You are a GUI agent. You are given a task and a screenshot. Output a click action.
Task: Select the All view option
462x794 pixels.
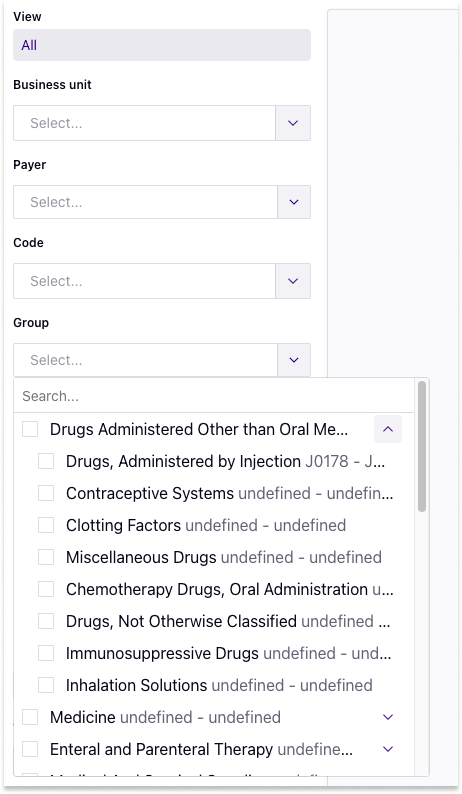(162, 45)
